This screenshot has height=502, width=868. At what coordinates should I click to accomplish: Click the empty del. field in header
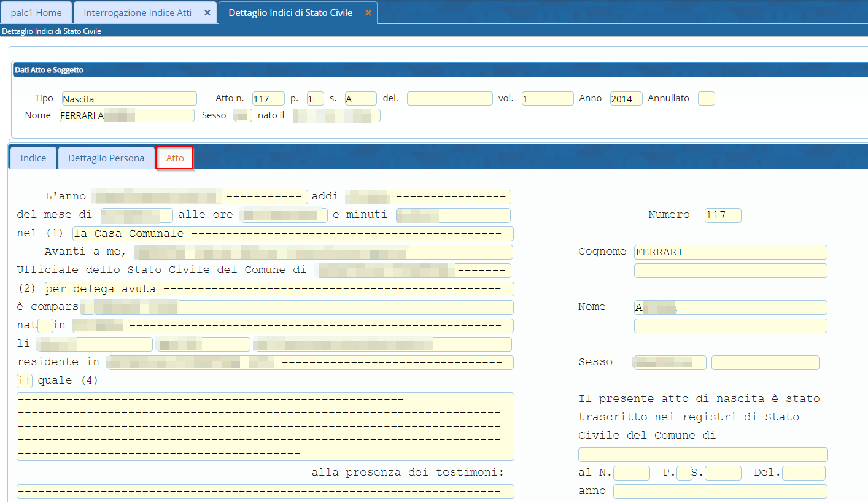[449, 99]
